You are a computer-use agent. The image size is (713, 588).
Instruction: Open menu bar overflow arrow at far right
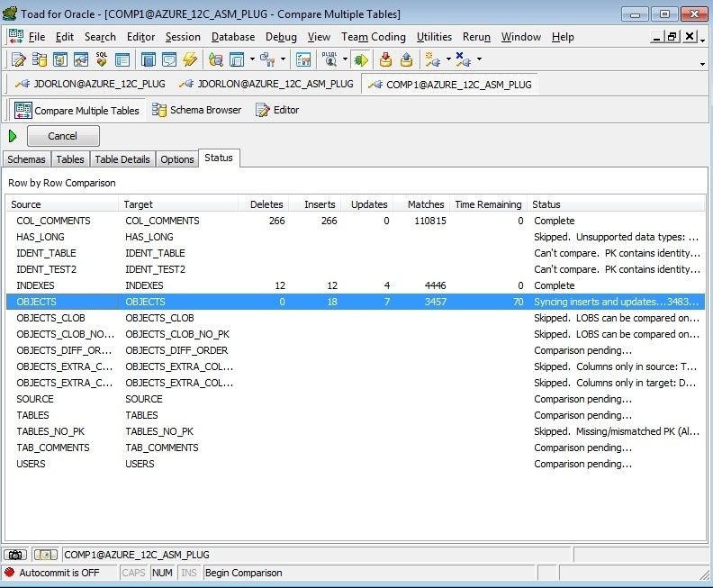pos(703,41)
